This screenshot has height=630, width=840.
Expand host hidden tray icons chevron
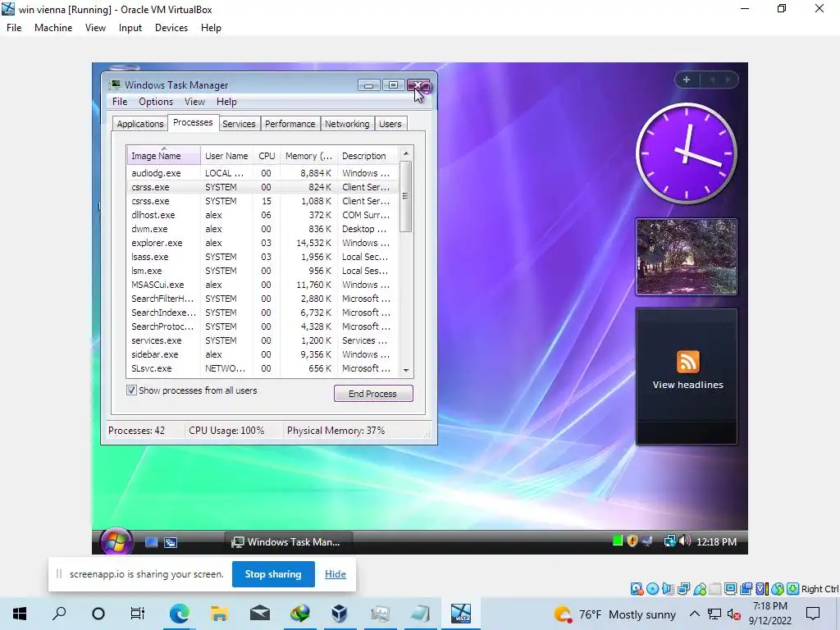tap(694, 614)
